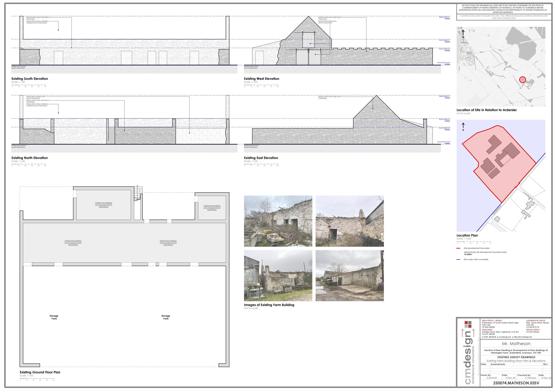Click the dotted grey rendered wall in North Elevation
The width and height of the screenshot is (555, 392).
201,136
